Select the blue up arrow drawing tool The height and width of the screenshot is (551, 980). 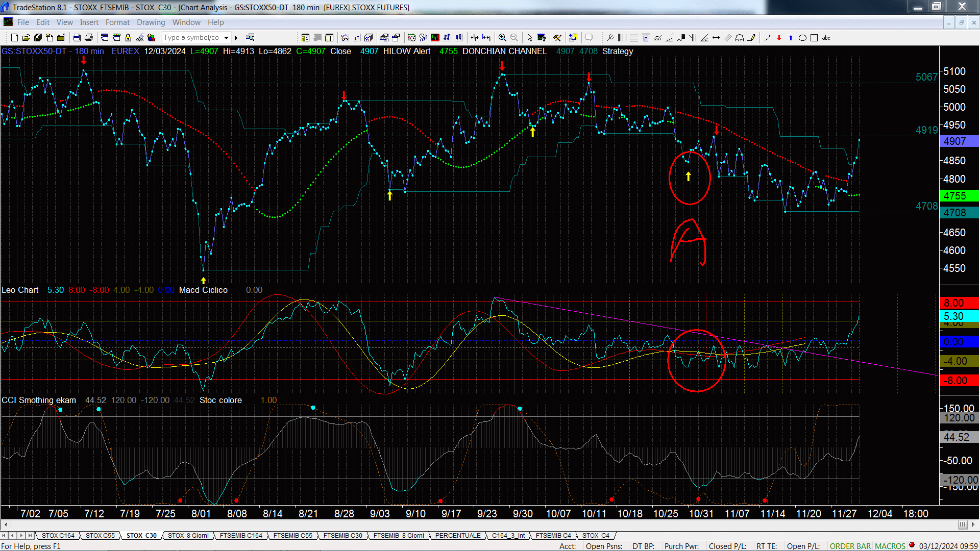coord(791,38)
